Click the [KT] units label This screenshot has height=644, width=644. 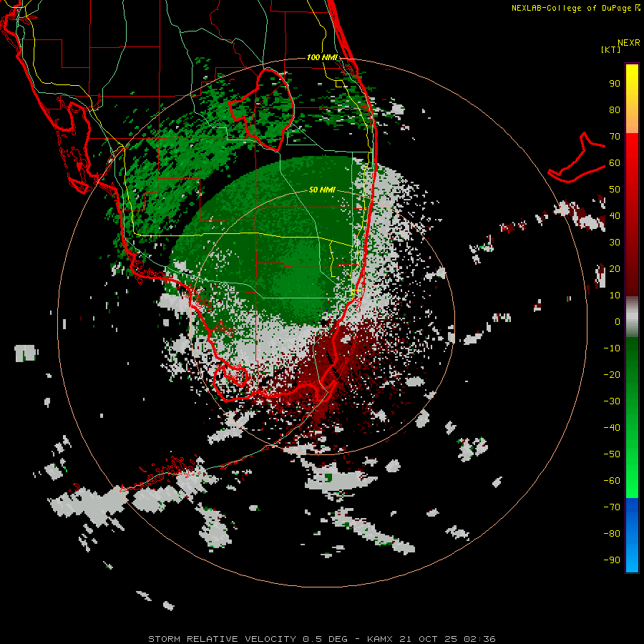(x=611, y=49)
